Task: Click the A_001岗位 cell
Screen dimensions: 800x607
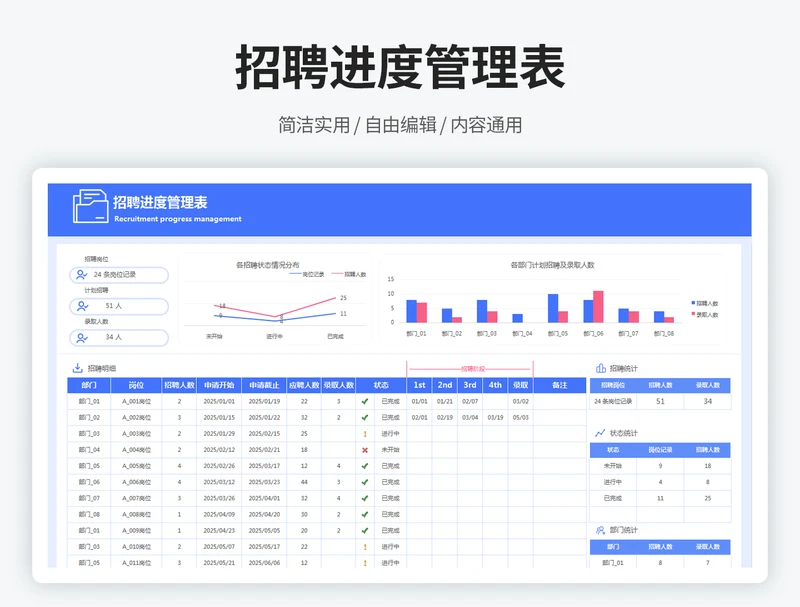Action: [136, 401]
